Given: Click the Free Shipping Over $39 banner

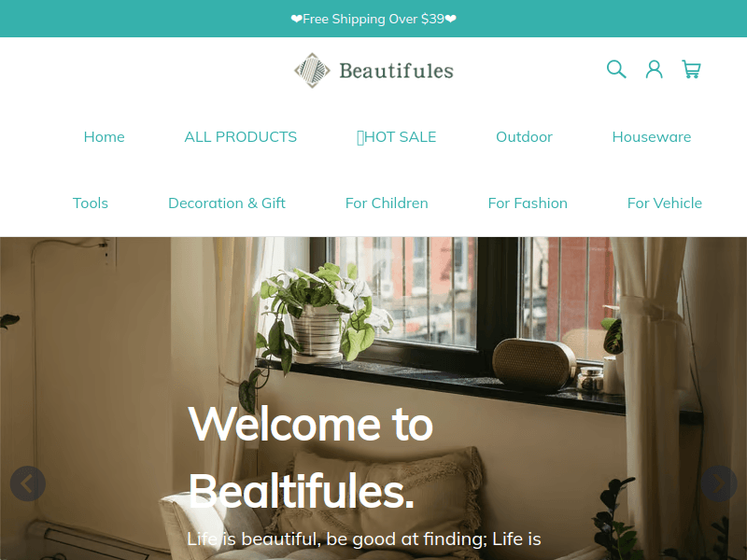Looking at the screenshot, I should tap(373, 19).
